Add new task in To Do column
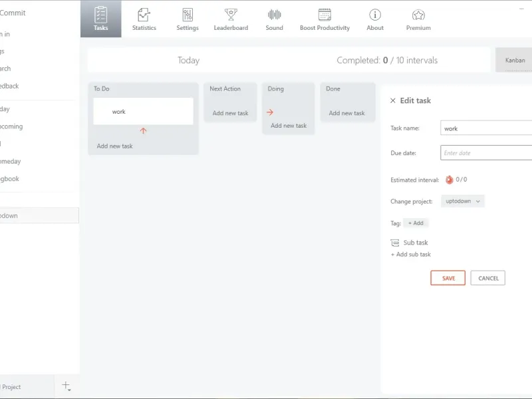This screenshot has height=399, width=532. pos(114,146)
